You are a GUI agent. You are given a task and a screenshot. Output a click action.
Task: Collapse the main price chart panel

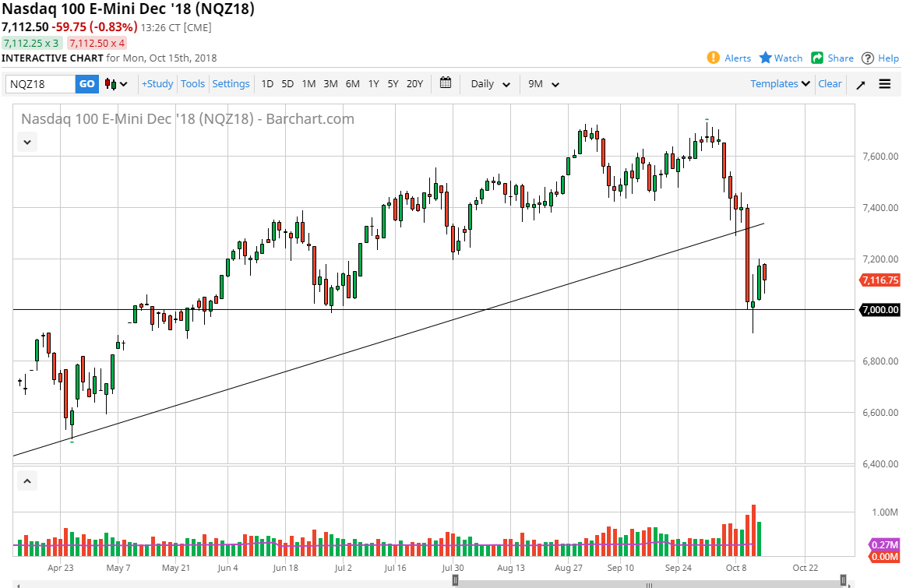pyautogui.click(x=26, y=142)
